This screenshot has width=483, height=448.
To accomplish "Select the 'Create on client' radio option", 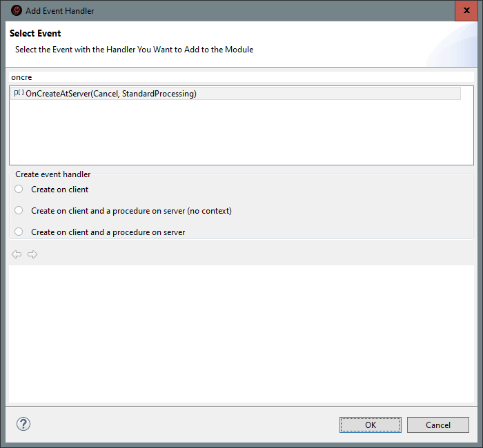I will [x=19, y=190].
